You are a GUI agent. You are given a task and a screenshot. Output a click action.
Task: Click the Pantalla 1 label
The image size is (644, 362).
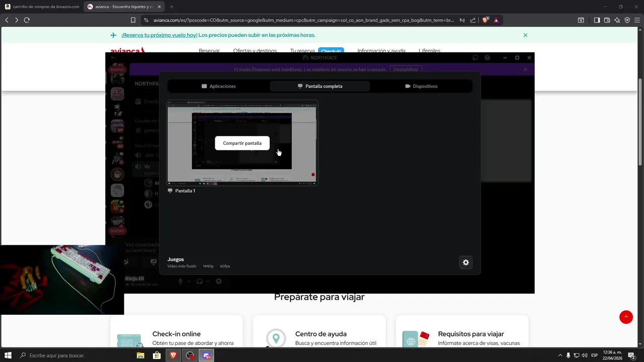(185, 191)
